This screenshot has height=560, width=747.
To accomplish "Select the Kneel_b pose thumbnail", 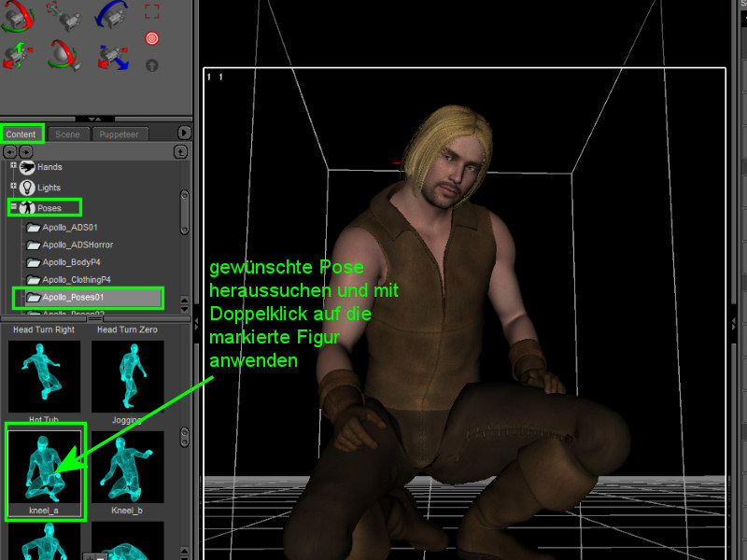I will click(127, 467).
